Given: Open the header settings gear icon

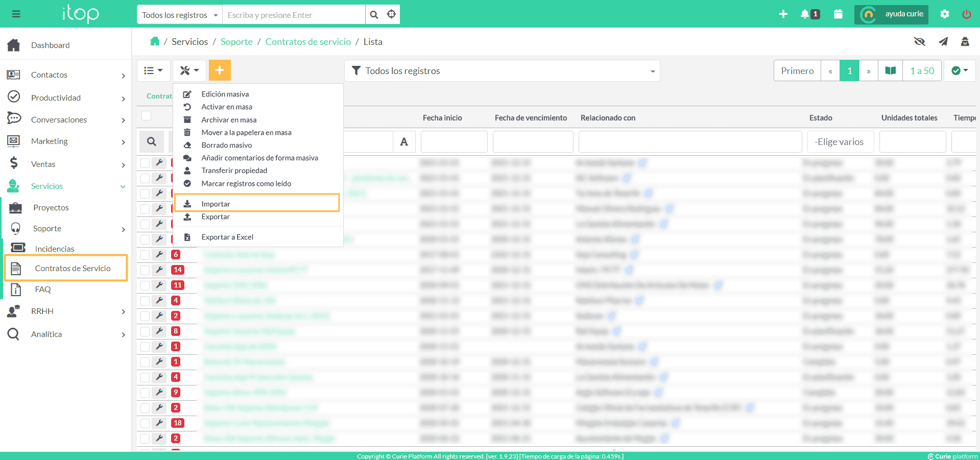Looking at the screenshot, I should tap(944, 14).
